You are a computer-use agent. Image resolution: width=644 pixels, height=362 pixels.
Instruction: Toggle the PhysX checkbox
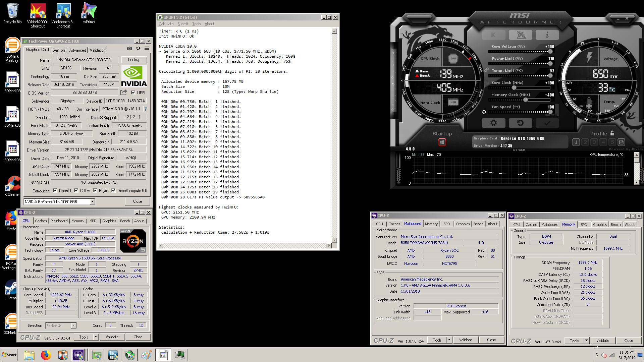point(95,191)
